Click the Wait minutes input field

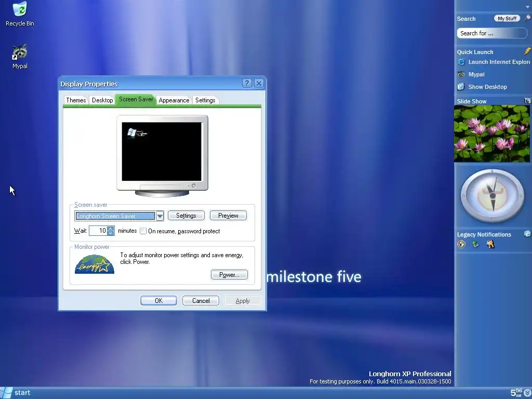tap(98, 231)
